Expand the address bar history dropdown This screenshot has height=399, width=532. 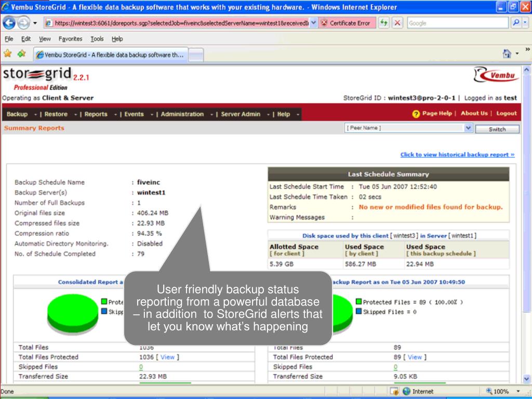pos(313,23)
